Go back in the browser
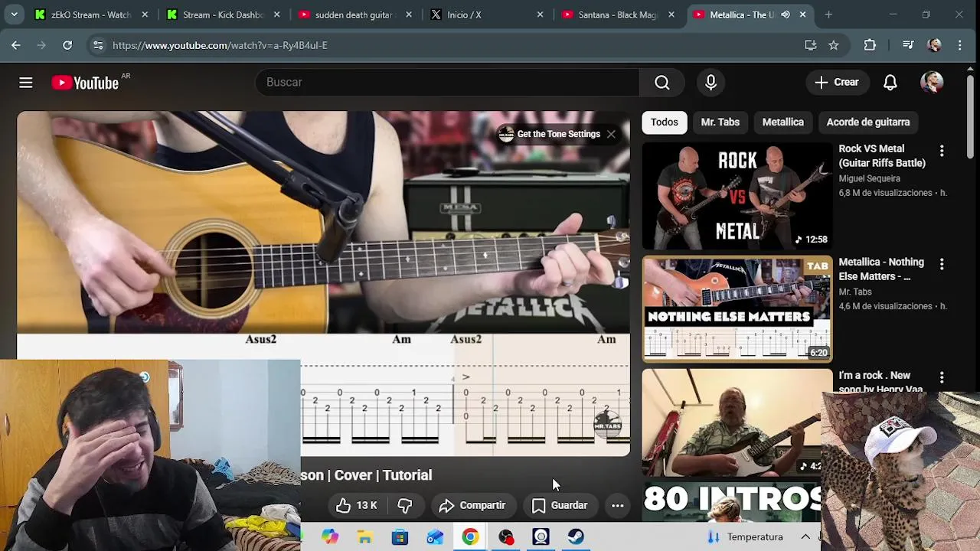The image size is (980, 551). tap(16, 45)
